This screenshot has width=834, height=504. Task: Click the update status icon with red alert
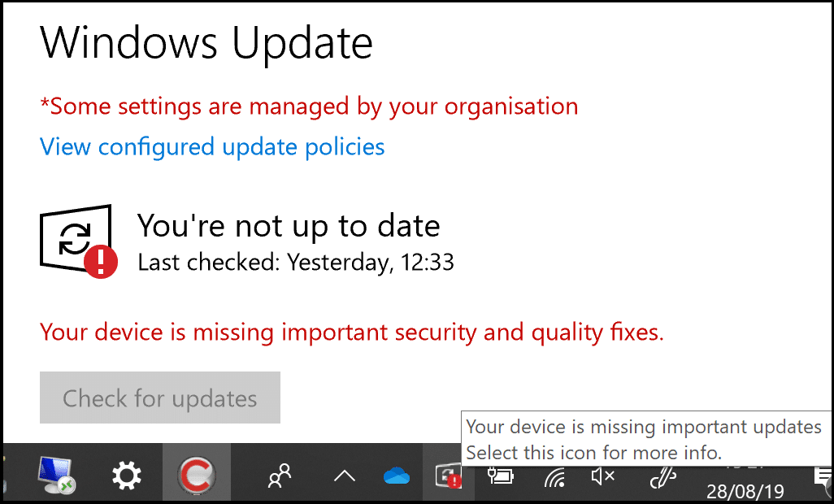coord(78,241)
